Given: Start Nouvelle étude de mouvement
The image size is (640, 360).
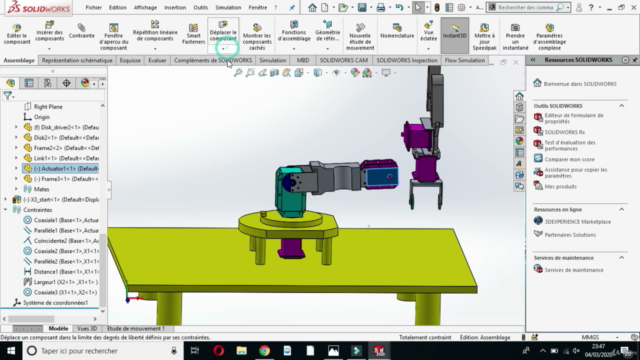Looking at the screenshot, I should pos(360,37).
